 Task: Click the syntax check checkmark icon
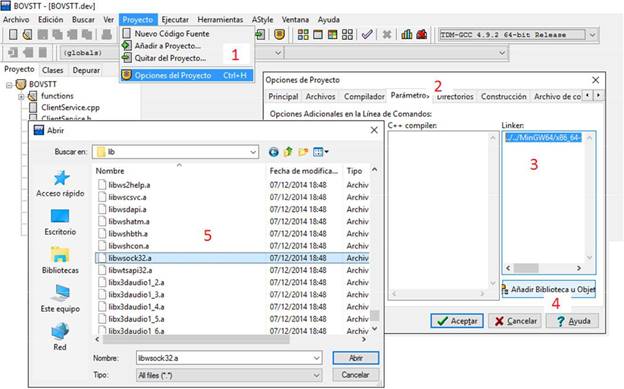pyautogui.click(x=367, y=35)
